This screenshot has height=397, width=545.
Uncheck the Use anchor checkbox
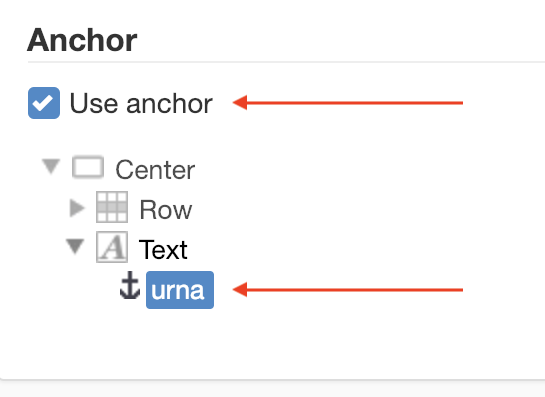point(44,103)
